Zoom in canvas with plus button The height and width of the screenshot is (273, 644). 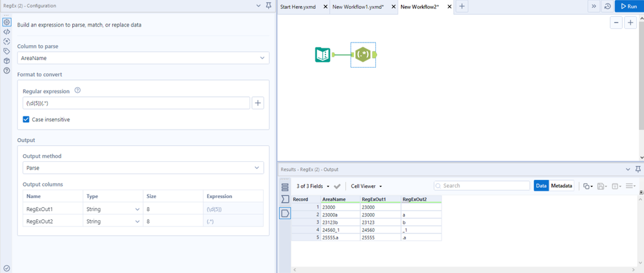point(630,23)
